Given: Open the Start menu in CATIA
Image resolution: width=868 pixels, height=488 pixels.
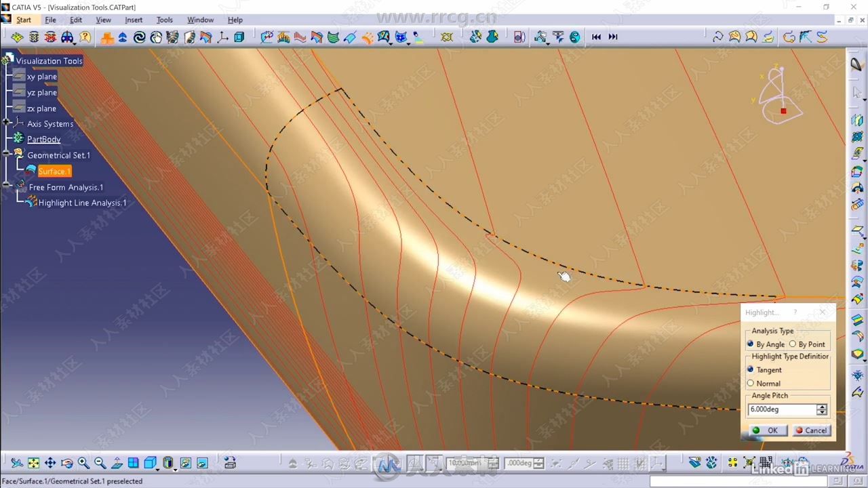Looking at the screenshot, I should coord(23,20).
